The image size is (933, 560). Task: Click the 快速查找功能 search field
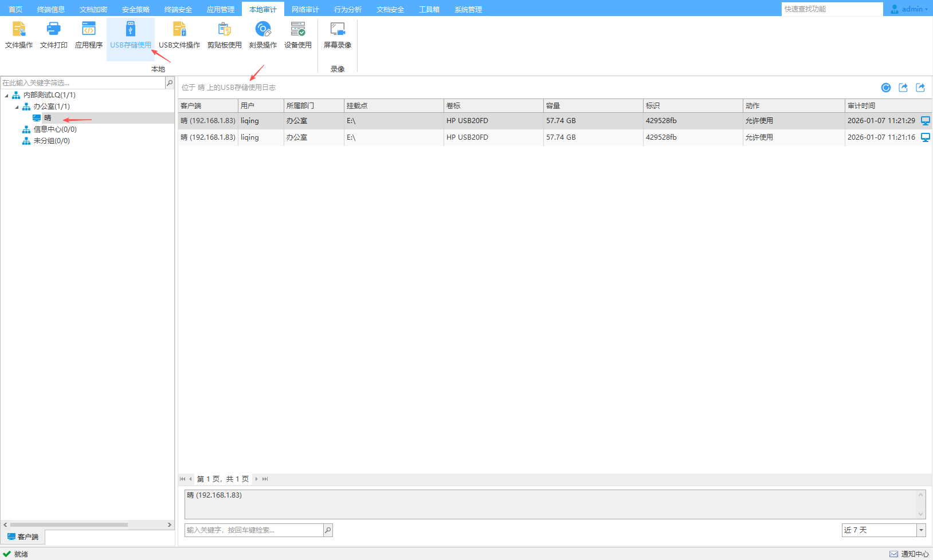click(831, 9)
